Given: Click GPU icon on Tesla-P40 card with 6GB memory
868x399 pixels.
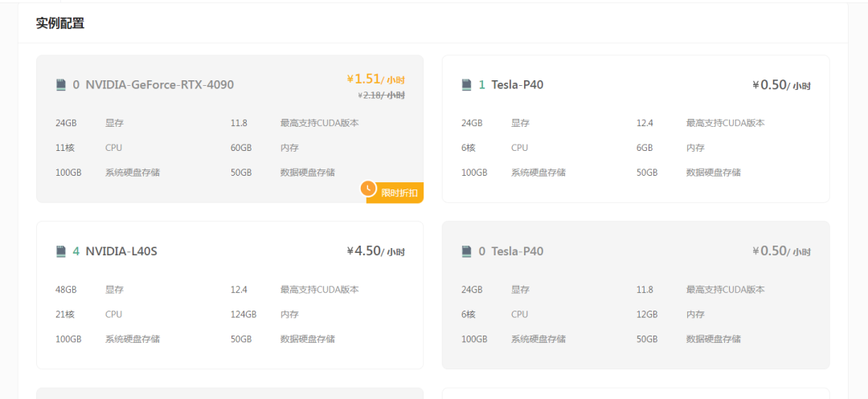Looking at the screenshot, I should (x=467, y=84).
